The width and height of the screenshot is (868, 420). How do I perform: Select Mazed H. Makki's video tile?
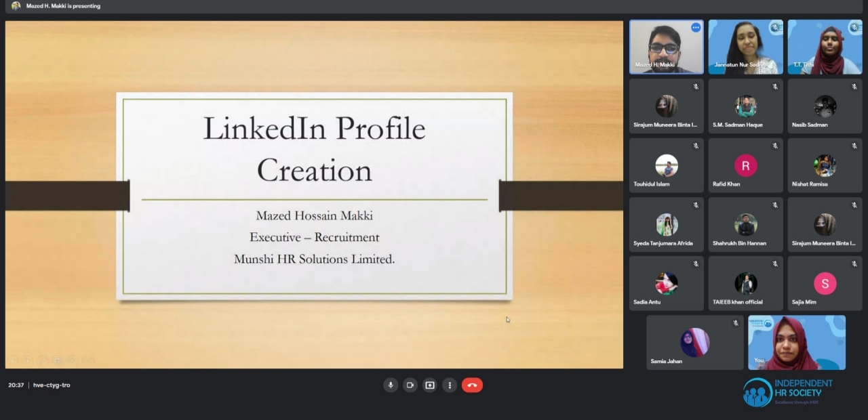pyautogui.click(x=667, y=47)
